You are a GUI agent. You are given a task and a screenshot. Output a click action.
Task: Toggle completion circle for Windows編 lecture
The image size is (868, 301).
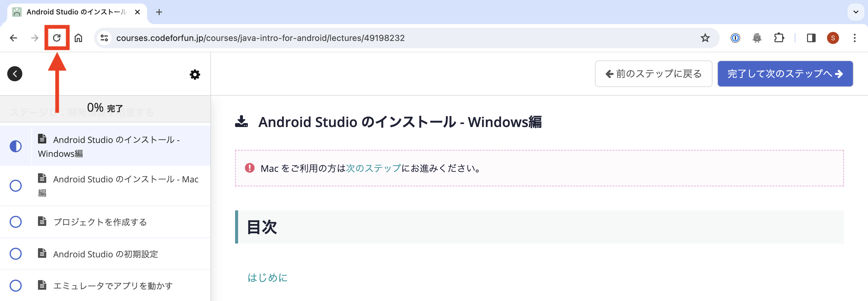click(15, 147)
